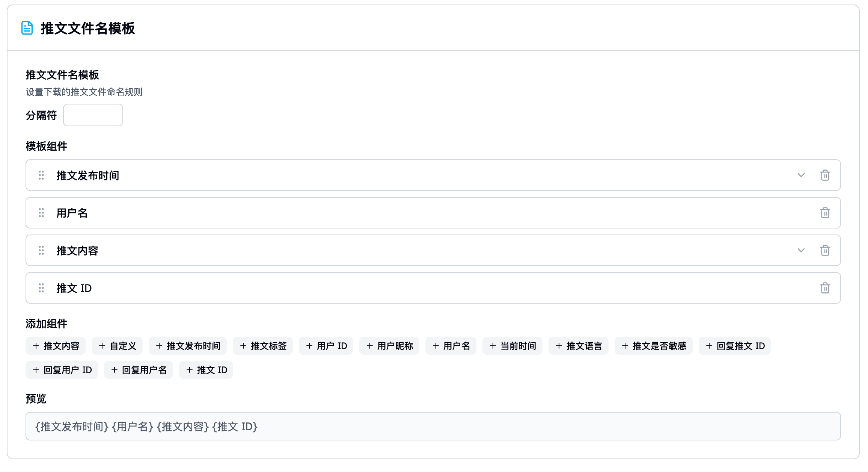Click drag handle of 推文内容 row
868x472 pixels.
41,250
